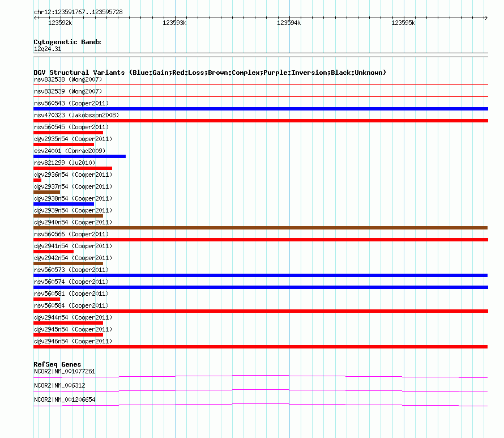Click the nsv832538 (Wong2007) variant label
Image resolution: width=504 pixels, height=438 pixels.
tap(68, 79)
